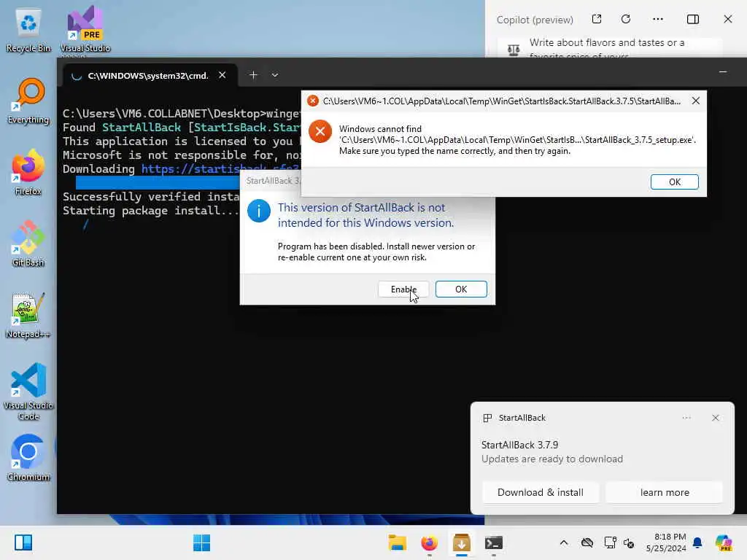Click OK in the StartAllBack version dialog
Screen dimensions: 747x560
click(x=461, y=289)
